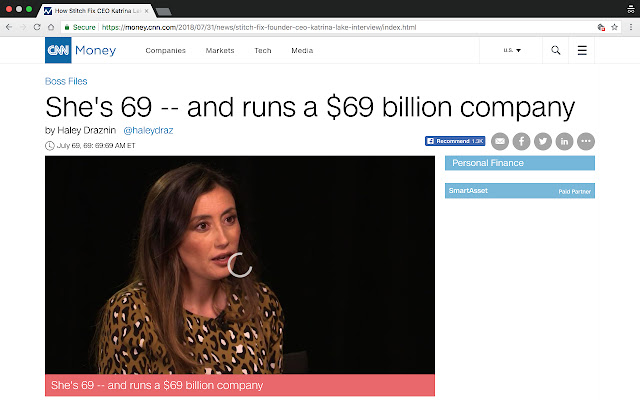The height and width of the screenshot is (400, 640).
Task: Share the article on Twitter icon
Action: (x=543, y=141)
